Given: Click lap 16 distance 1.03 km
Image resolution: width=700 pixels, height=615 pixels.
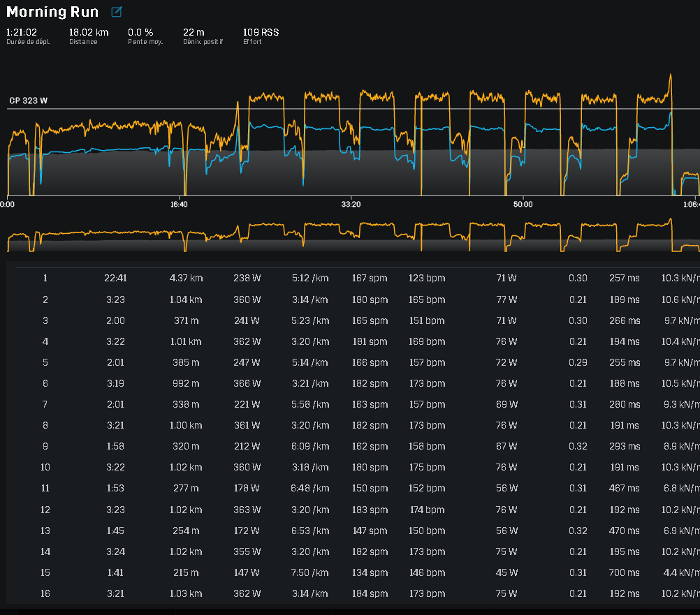Looking at the screenshot, I should coord(186,593).
